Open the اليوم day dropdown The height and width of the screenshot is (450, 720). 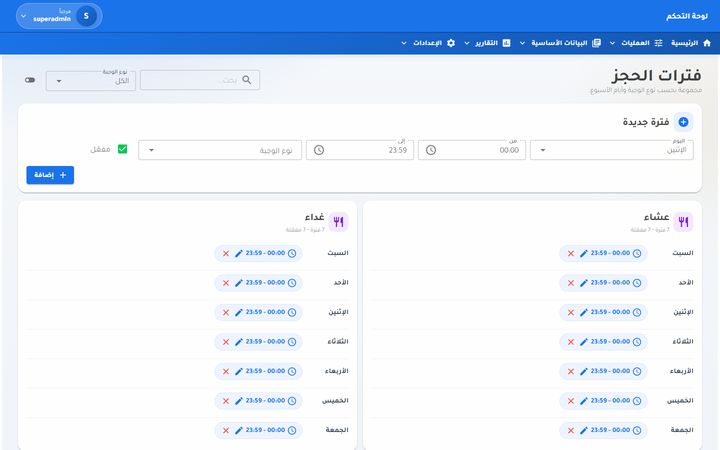[x=612, y=150]
